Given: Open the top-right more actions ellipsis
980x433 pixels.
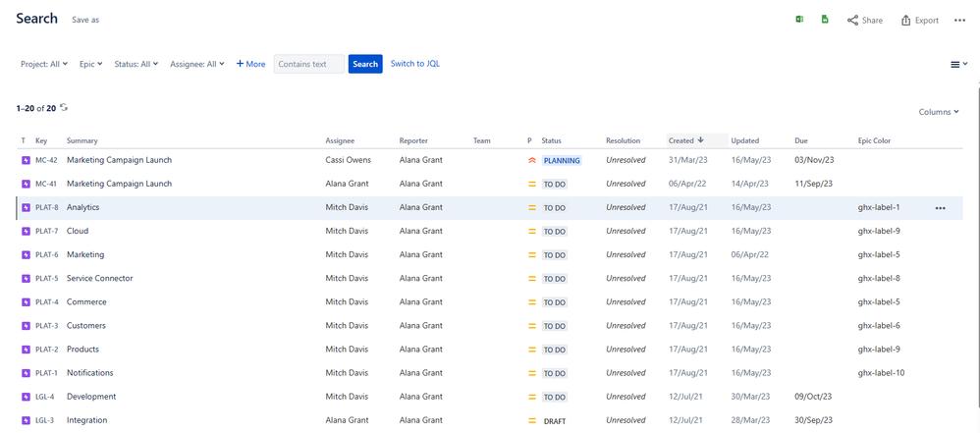Looking at the screenshot, I should (959, 20).
